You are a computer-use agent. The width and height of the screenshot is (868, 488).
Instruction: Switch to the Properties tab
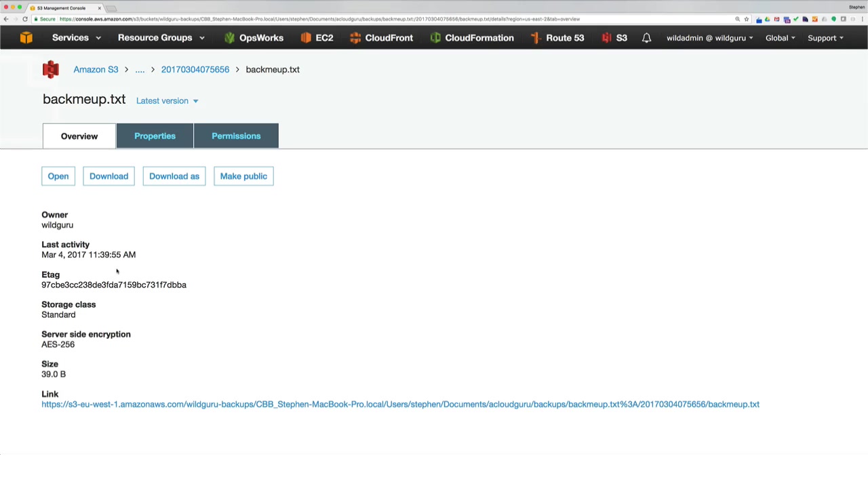[x=155, y=136]
